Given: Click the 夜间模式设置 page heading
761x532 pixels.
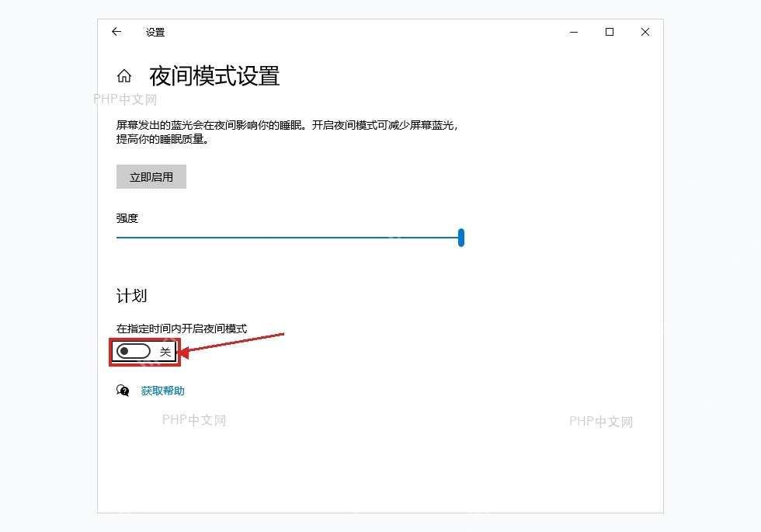Looking at the screenshot, I should click(x=214, y=76).
